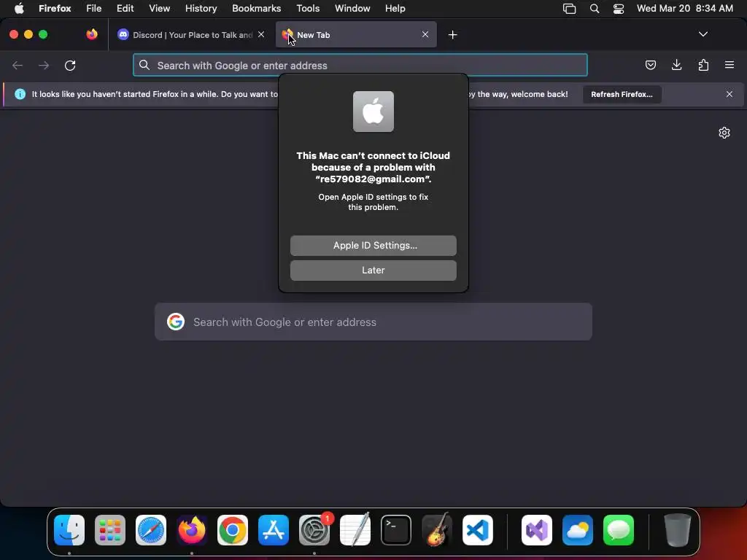Launch Terminal from the Dock
Viewport: 747px width, 560px height.
pos(396,529)
